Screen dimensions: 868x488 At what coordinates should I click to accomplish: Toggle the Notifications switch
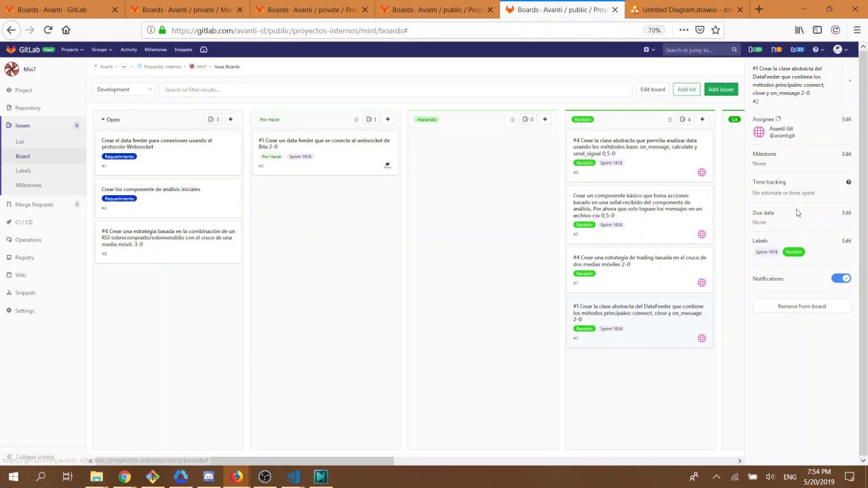[x=841, y=279]
